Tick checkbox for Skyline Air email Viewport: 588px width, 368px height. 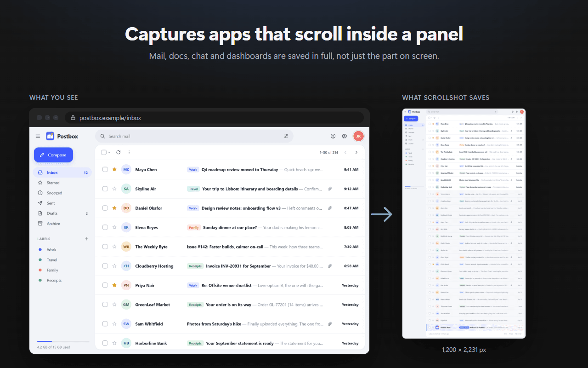tap(105, 189)
